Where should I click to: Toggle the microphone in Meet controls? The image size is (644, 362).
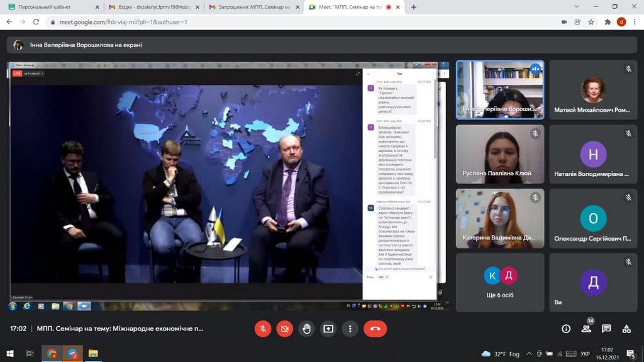coord(263,329)
